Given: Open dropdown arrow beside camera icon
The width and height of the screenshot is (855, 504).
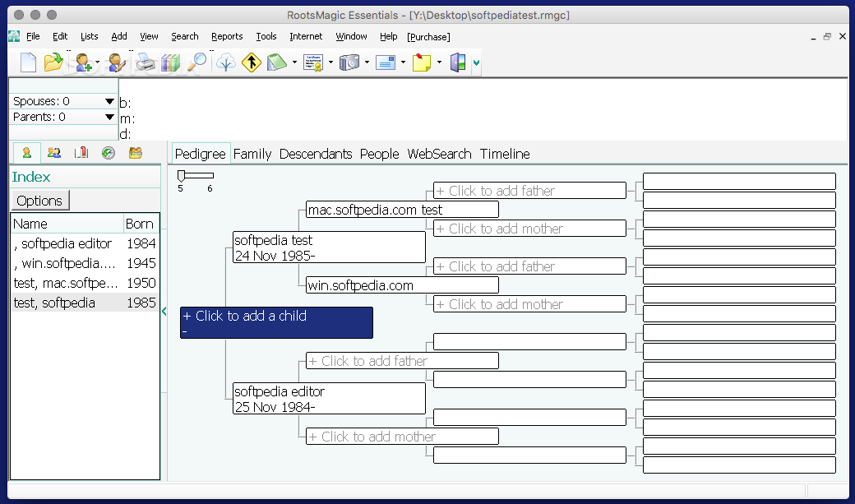Looking at the screenshot, I should [367, 62].
